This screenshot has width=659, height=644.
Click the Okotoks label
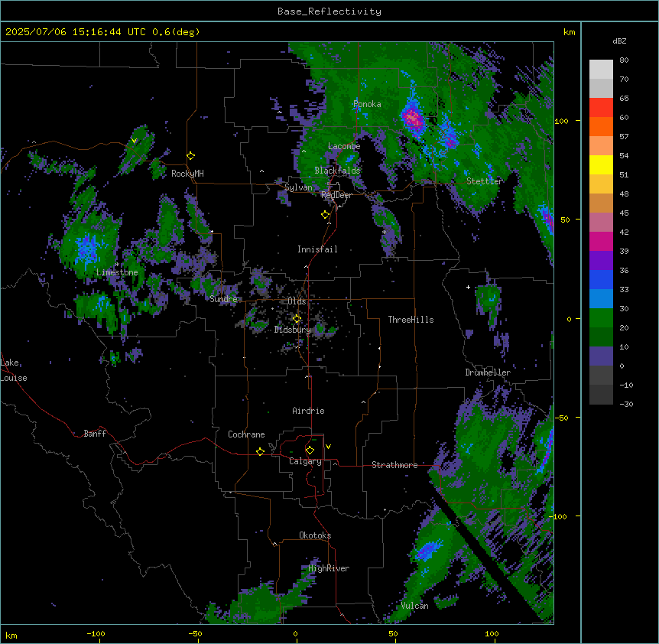pos(315,535)
